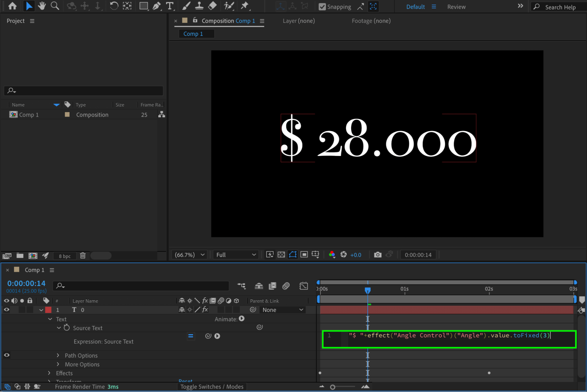This screenshot has height=392, width=587.
Task: Click the Project panel search field
Action: click(x=84, y=90)
